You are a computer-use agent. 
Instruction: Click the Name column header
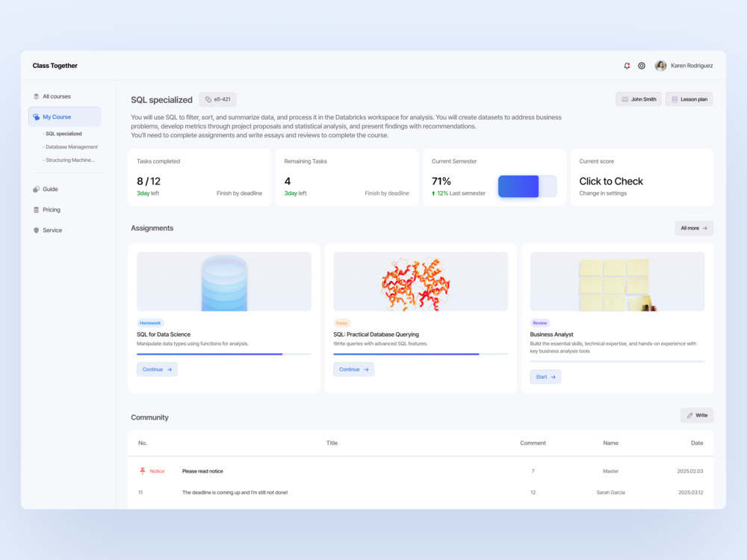click(611, 443)
